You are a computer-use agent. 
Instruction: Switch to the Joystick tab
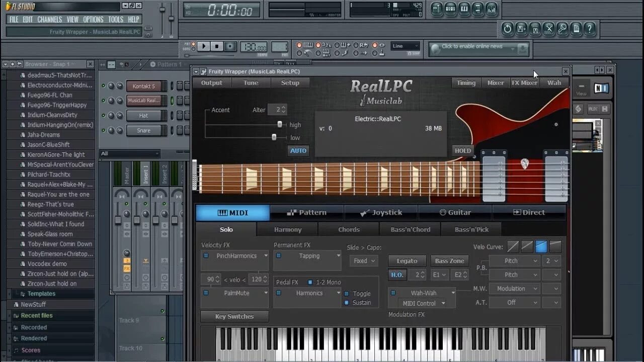(x=381, y=213)
